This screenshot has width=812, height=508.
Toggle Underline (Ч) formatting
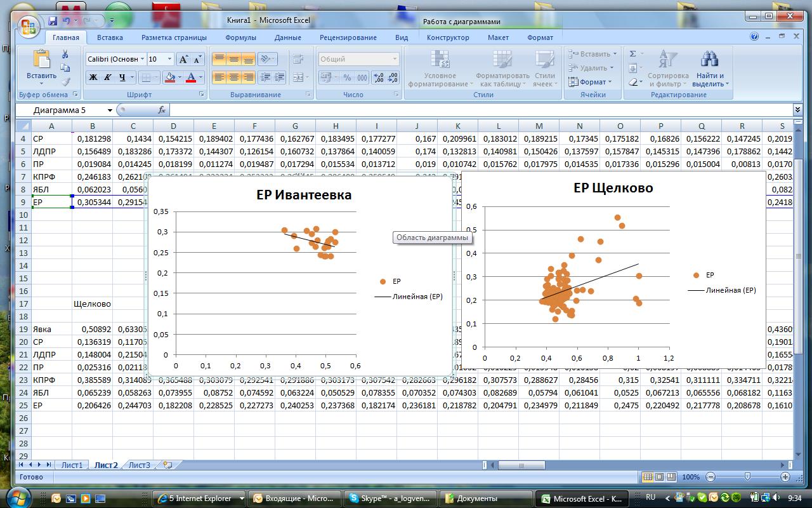122,77
